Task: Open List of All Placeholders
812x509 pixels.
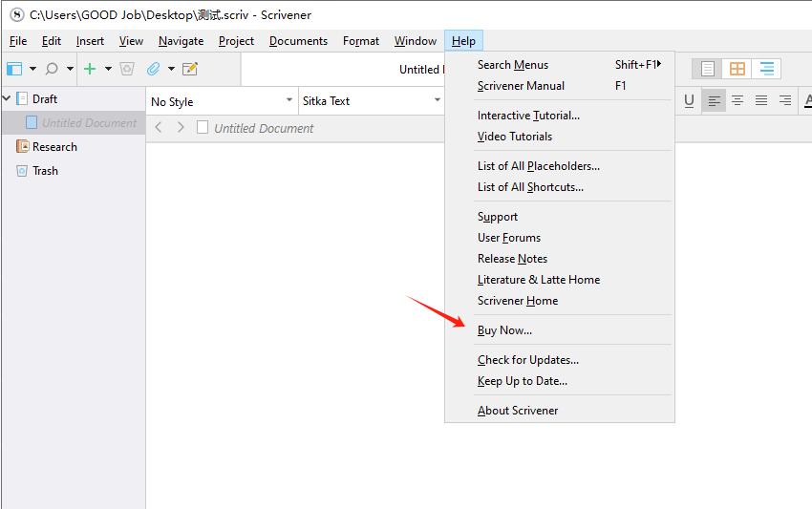Action: pyautogui.click(x=559, y=166)
